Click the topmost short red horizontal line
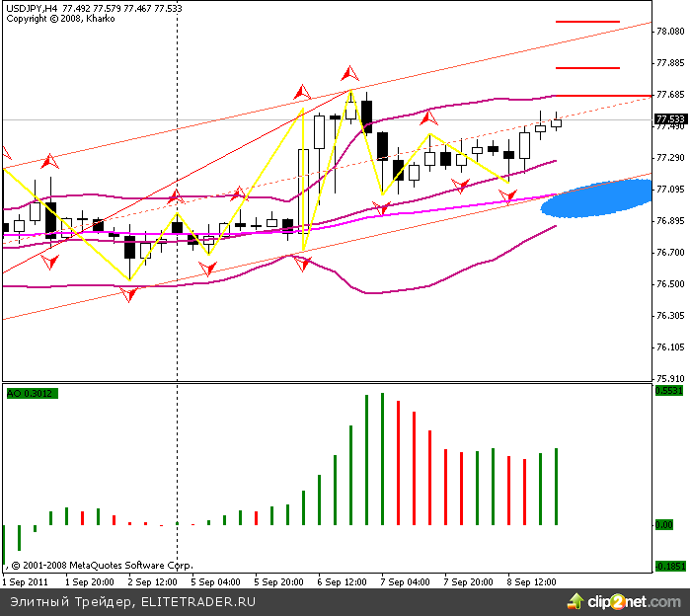This screenshot has height=616, width=690. 587,21
